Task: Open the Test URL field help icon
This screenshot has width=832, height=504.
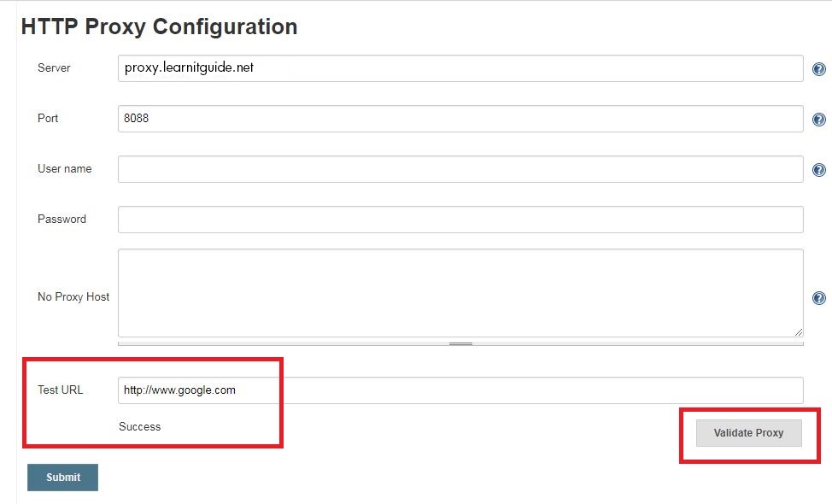Action: [x=819, y=390]
